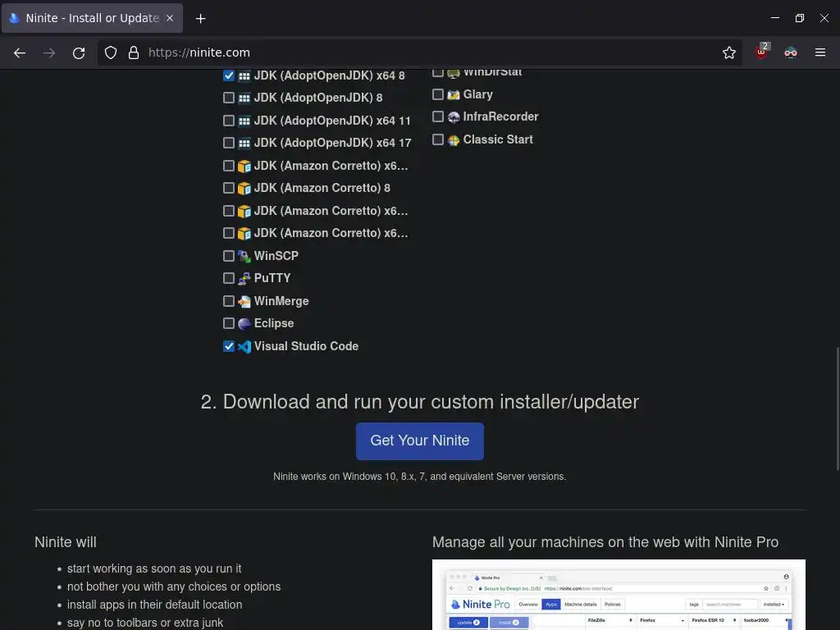This screenshot has height=630, width=840.
Task: Click the Glary app icon
Action: point(453,95)
